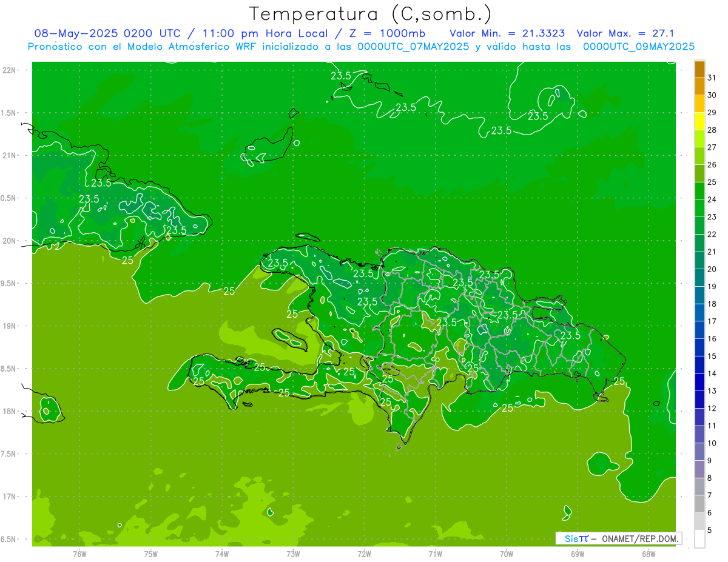Click the orange color swatch above legend value 31
Screen dimensions: 728x562
point(699,69)
